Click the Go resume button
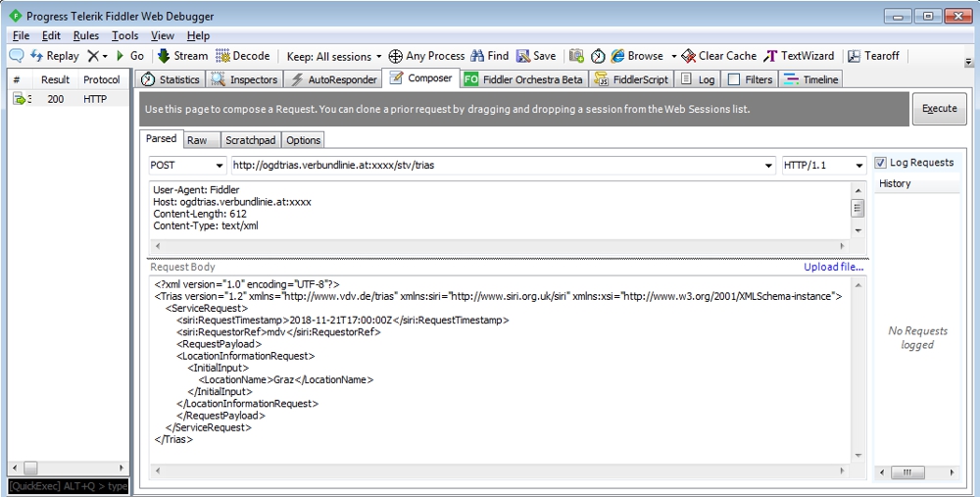The height and width of the screenshot is (497, 980). 130,56
